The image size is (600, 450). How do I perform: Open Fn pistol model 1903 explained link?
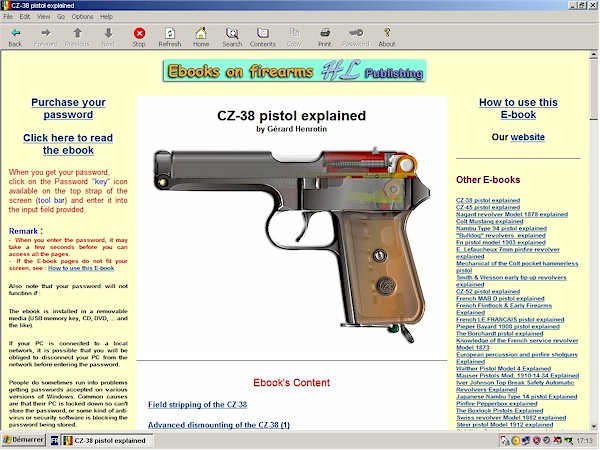pyautogui.click(x=501, y=242)
